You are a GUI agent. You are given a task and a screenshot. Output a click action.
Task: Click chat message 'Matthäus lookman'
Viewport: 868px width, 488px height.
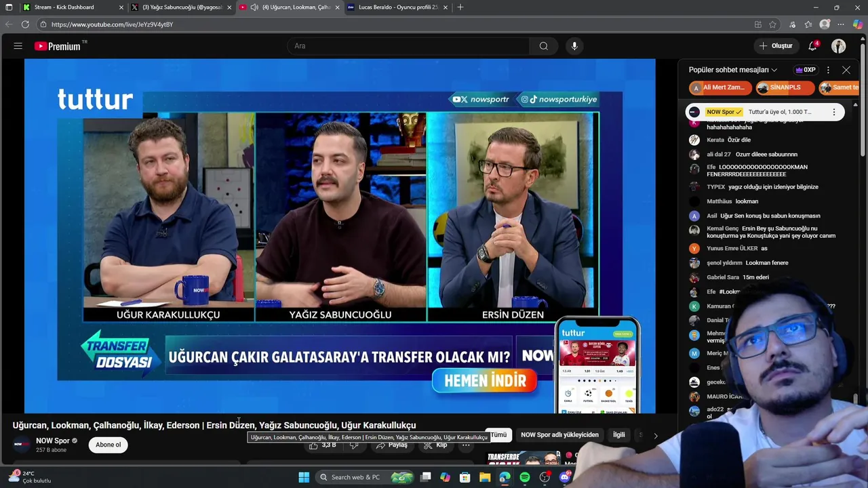tap(732, 201)
